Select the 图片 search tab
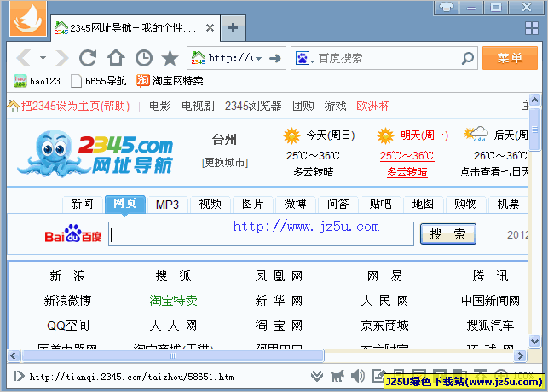Screen dimensions: 548x392 coord(252,204)
